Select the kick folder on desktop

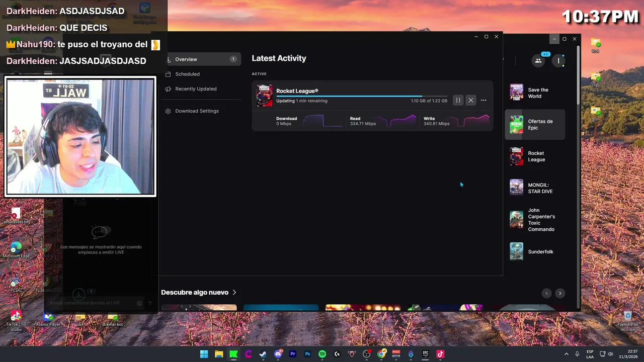click(x=596, y=45)
